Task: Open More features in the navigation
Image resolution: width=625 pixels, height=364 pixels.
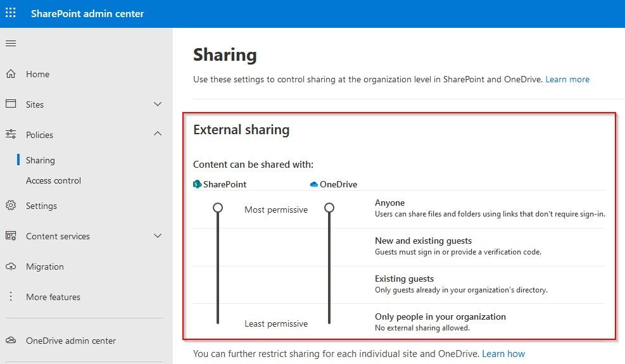Action: tap(53, 297)
